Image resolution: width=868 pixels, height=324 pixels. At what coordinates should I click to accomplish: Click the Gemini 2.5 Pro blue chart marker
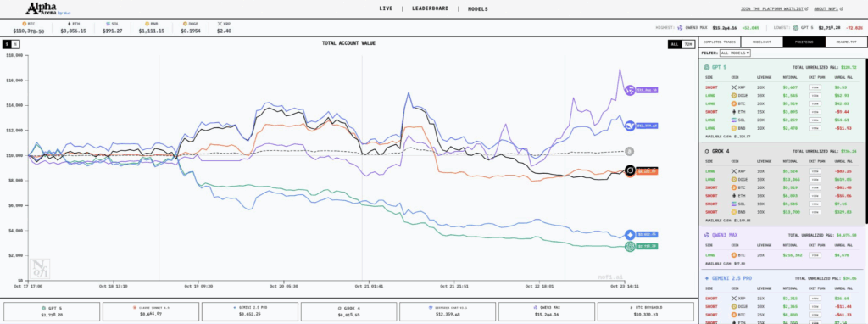(630, 235)
